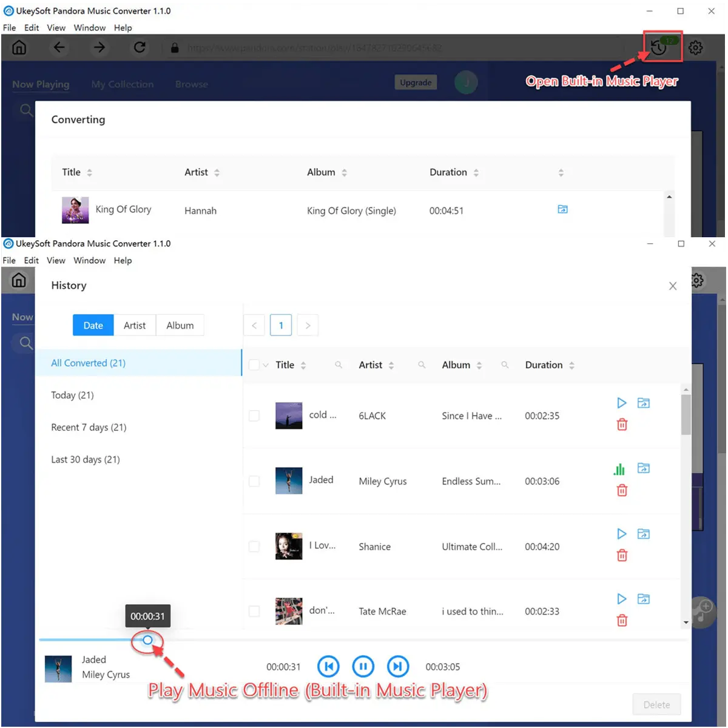Open folder for cold 6LACK track

(x=644, y=403)
